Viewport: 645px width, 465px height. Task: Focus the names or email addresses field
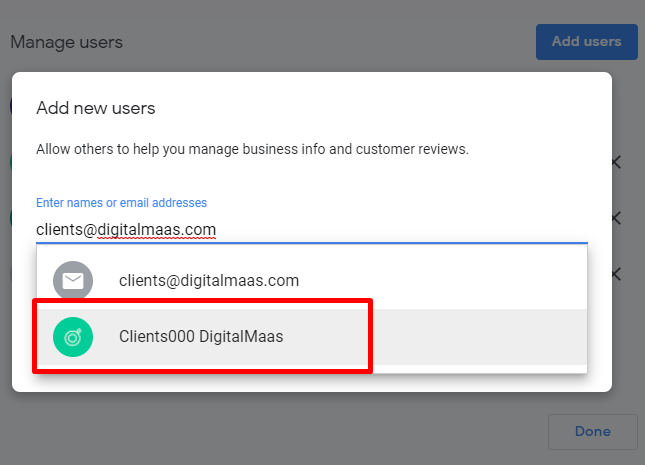(311, 230)
